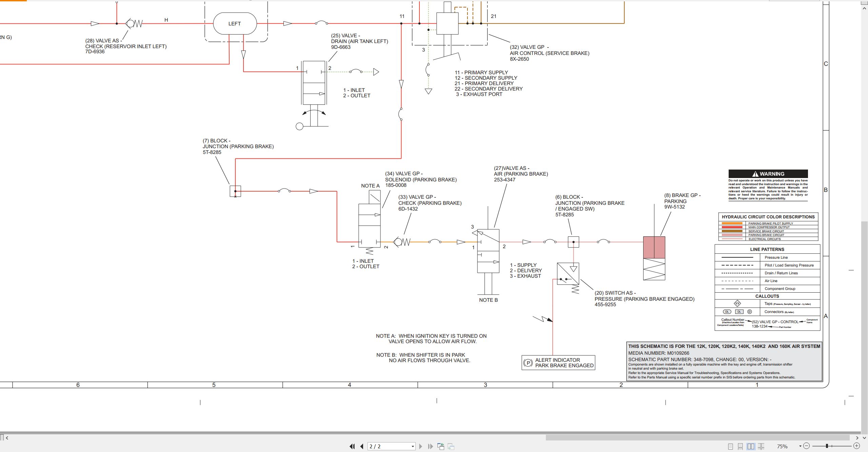Screen dimensions: 868x452
Task: Select two-page view mode
Action: pyautogui.click(x=751, y=447)
